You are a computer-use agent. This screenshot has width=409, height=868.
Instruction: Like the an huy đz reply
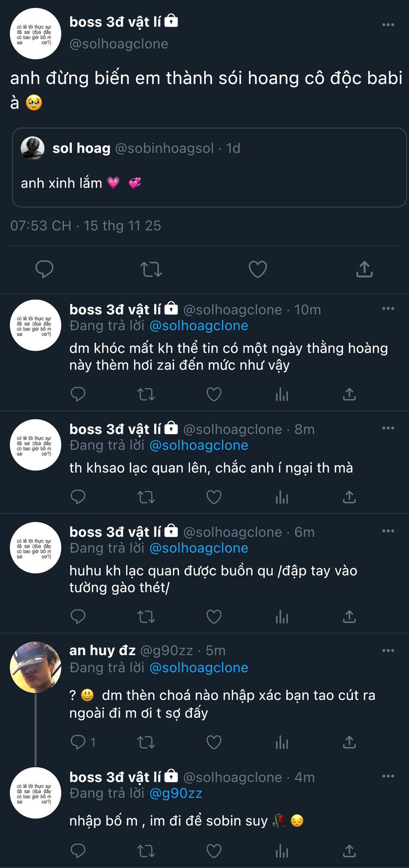pyautogui.click(x=214, y=742)
